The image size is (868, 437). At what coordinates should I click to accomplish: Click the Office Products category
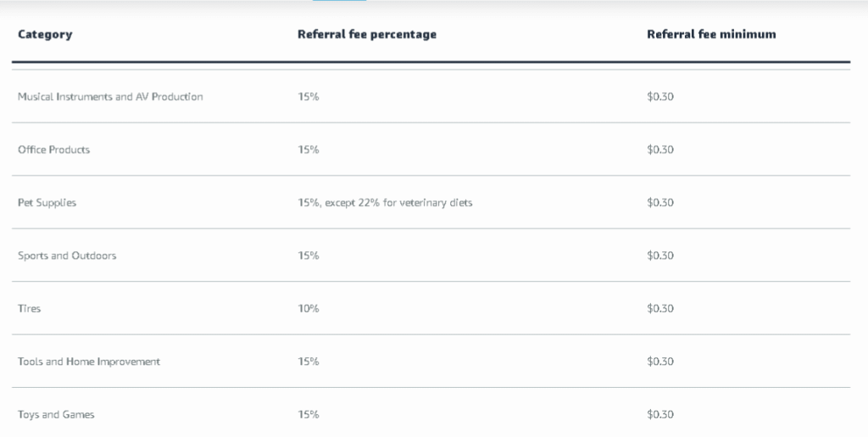point(53,149)
